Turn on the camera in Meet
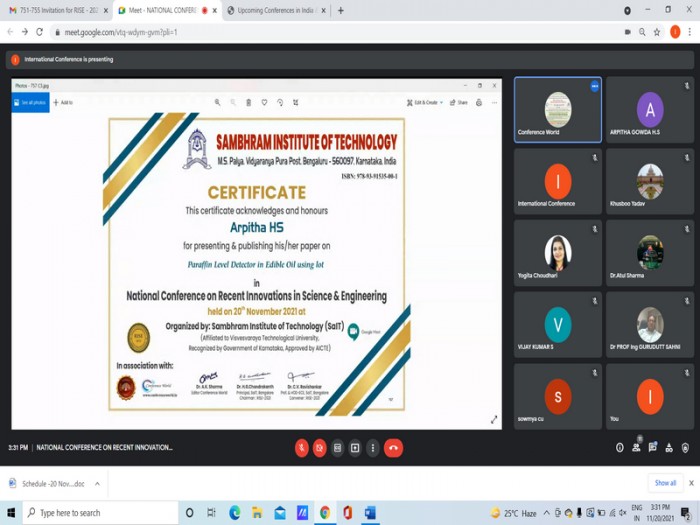 [x=320, y=448]
